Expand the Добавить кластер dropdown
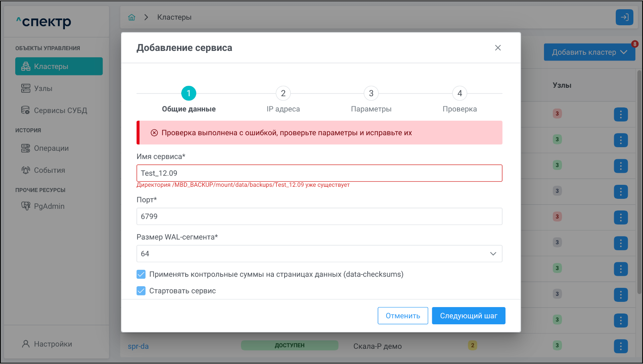 [x=589, y=52]
